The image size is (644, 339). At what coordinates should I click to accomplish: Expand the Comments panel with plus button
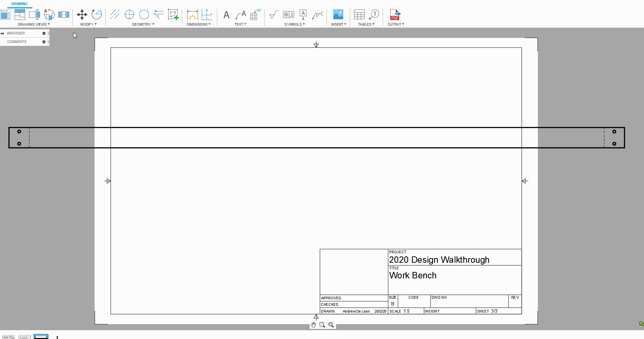click(x=44, y=42)
